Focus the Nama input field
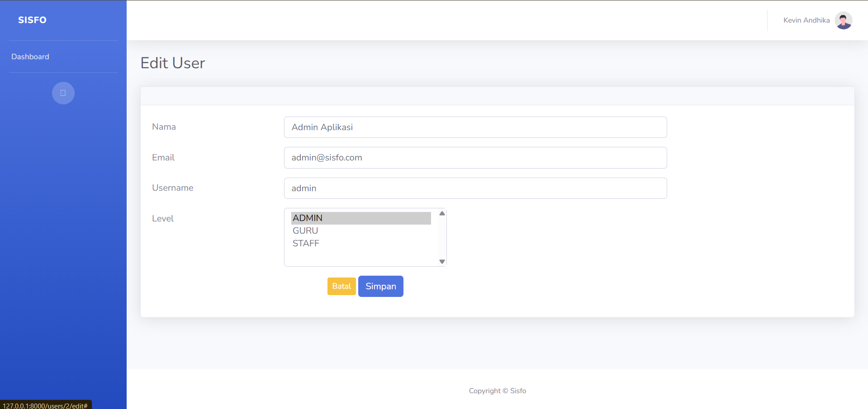The height and width of the screenshot is (409, 868). [475, 127]
